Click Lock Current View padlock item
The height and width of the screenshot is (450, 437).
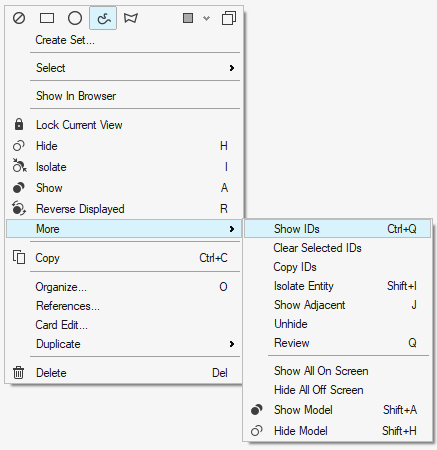[x=123, y=125]
